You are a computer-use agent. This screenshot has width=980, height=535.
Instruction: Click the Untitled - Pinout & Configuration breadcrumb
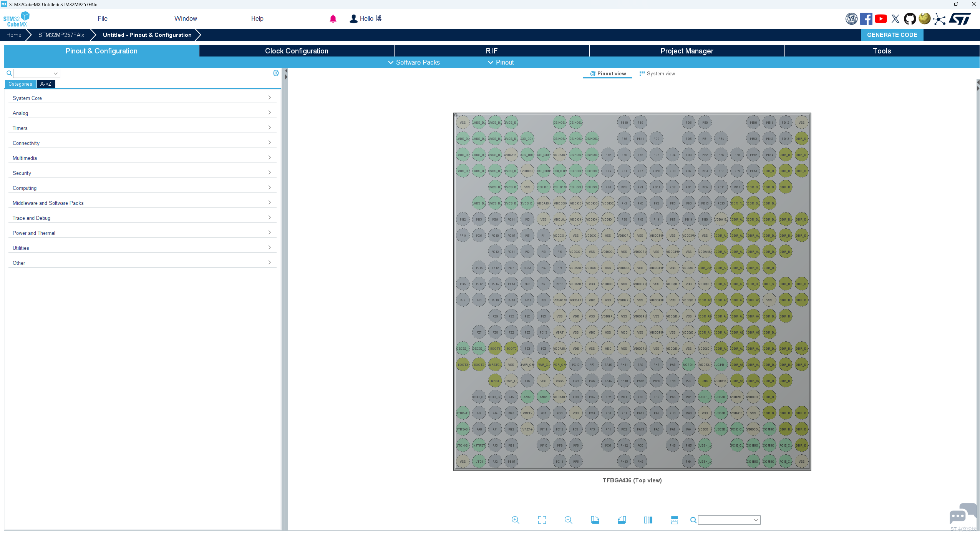click(147, 35)
